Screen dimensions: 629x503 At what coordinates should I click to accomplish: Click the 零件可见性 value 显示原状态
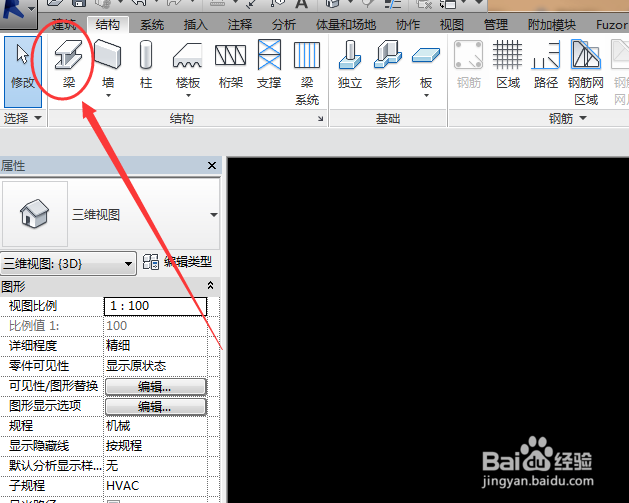click(156, 365)
